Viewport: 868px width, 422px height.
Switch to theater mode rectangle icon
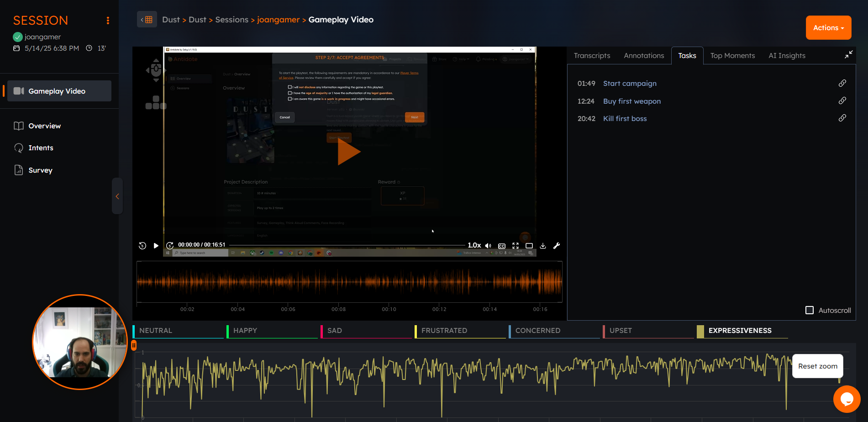click(529, 246)
